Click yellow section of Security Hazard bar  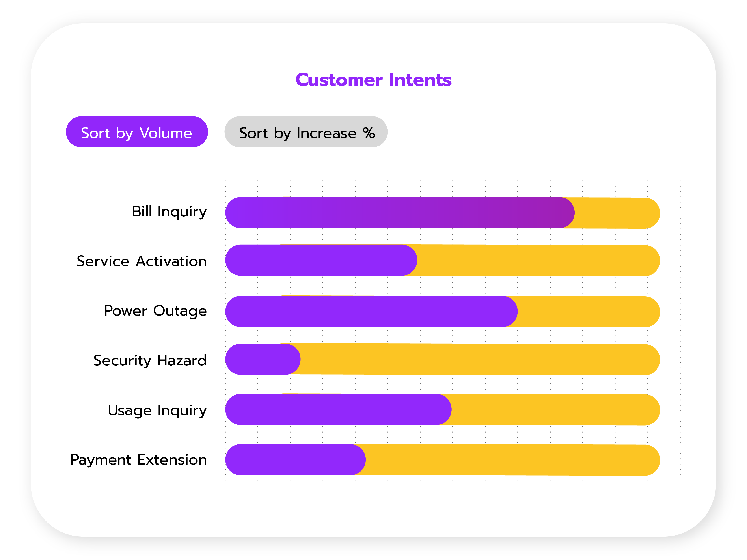[x=479, y=360]
